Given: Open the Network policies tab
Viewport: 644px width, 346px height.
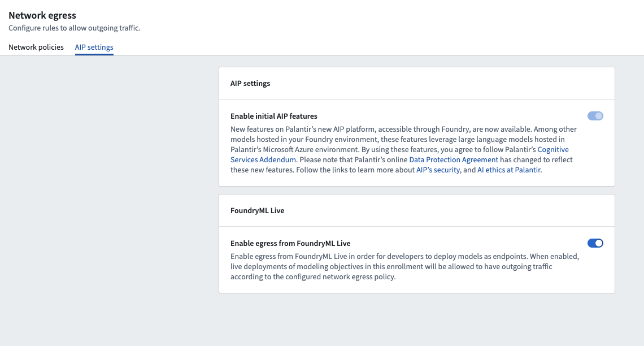Looking at the screenshot, I should [36, 47].
